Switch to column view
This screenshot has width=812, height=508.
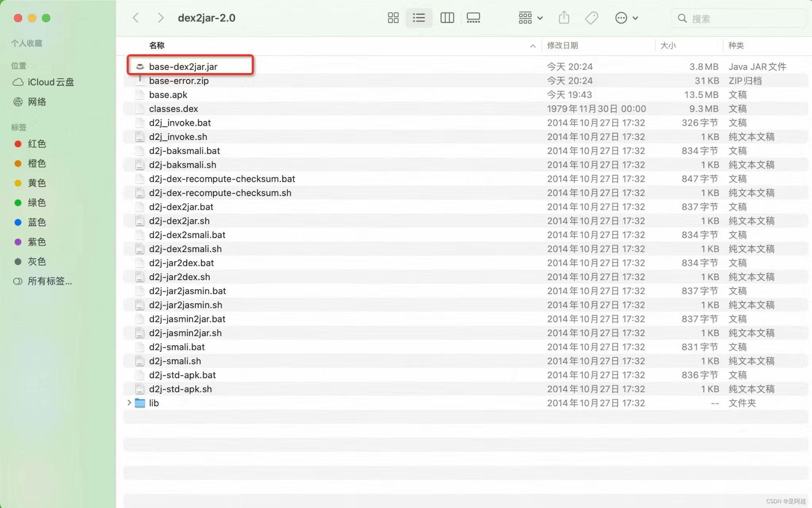(x=447, y=18)
